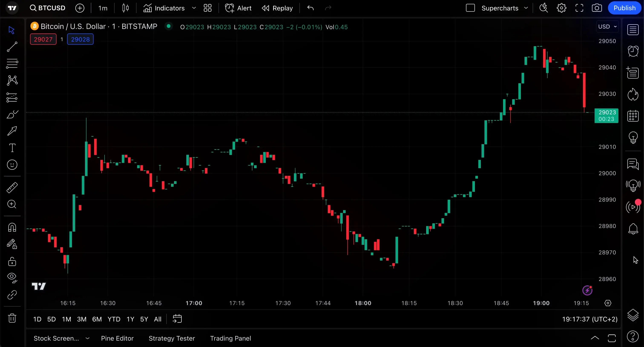Open the timeframe dropdown showing 1m
The width and height of the screenshot is (644, 347).
(102, 8)
